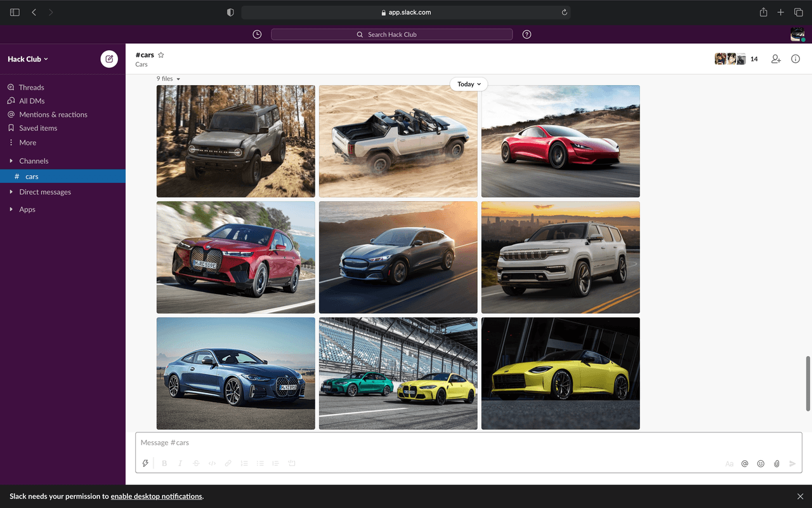Expand the Channels section arrow
Screen dimensions: 812x508
coord(11,161)
